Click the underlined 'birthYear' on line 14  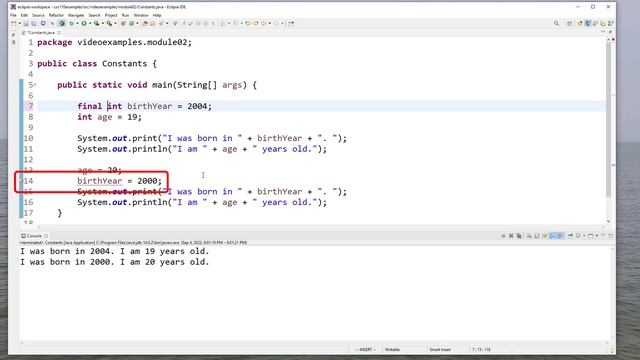(x=100, y=181)
